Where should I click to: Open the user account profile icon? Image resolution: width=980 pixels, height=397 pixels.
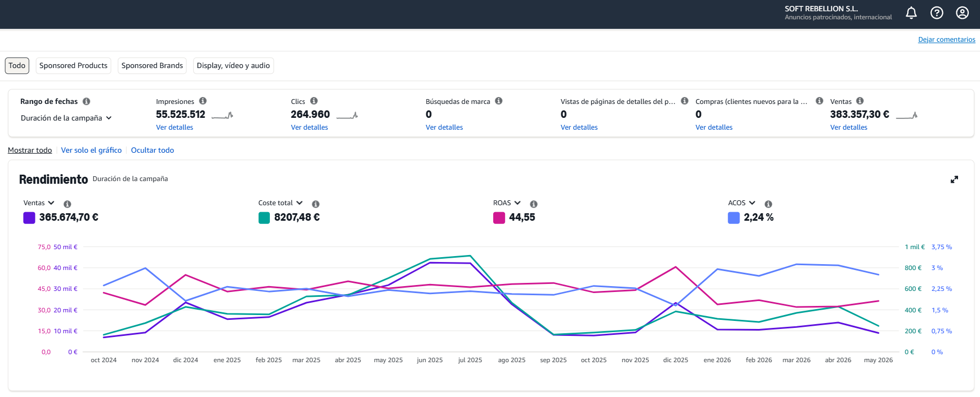[962, 13]
